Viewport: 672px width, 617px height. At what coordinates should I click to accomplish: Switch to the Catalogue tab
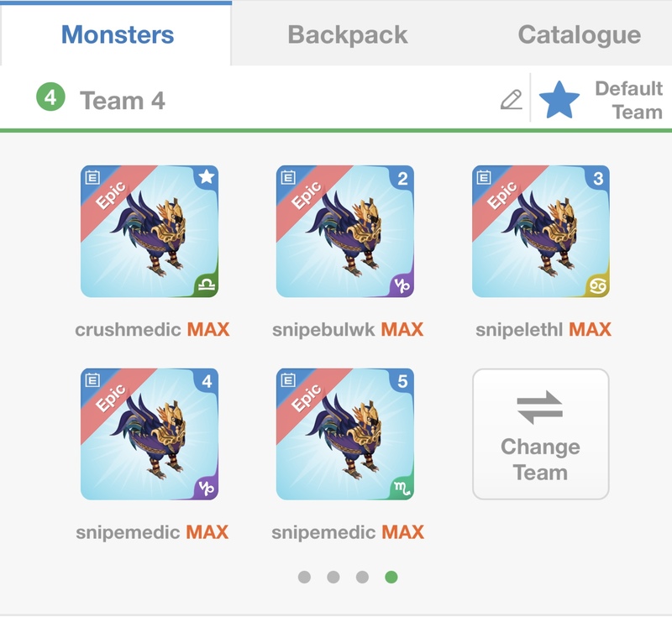coord(579,34)
